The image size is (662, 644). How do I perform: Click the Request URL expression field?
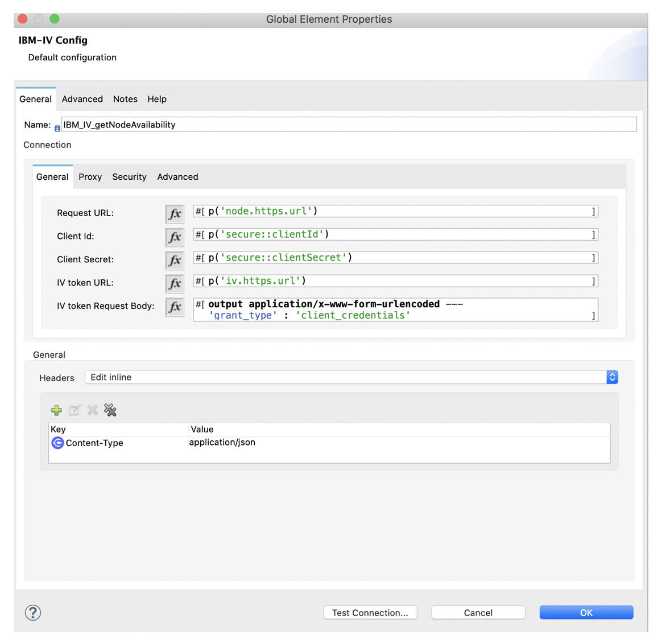[396, 211]
